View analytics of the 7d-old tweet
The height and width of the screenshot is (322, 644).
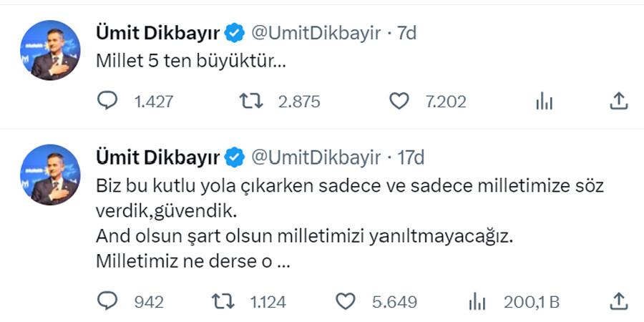point(545,102)
